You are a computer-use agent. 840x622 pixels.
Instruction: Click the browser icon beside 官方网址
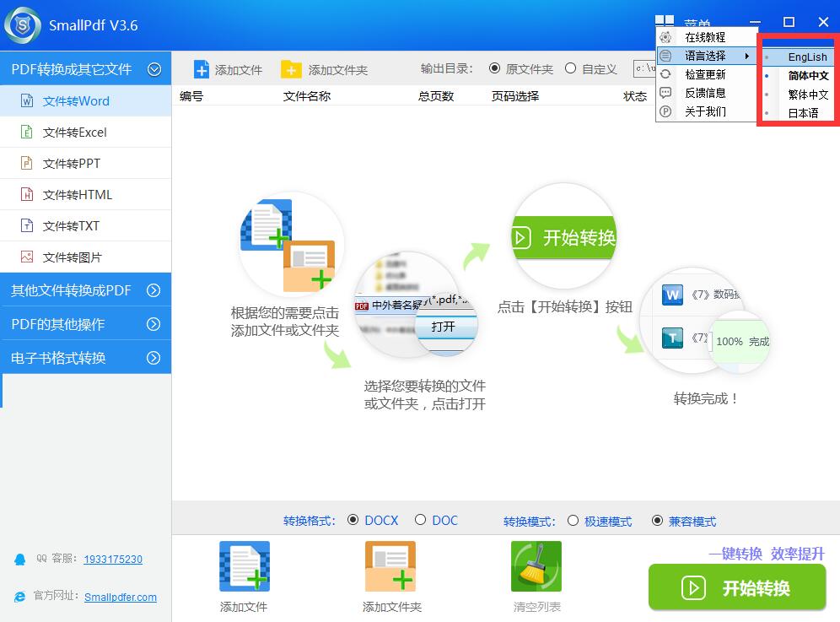coord(20,597)
